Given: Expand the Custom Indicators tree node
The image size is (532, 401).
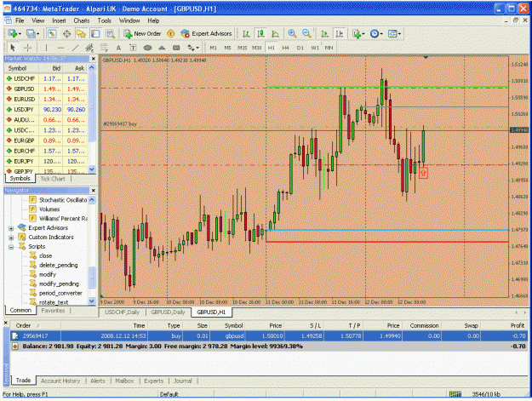Looking at the screenshot, I should click(11, 238).
